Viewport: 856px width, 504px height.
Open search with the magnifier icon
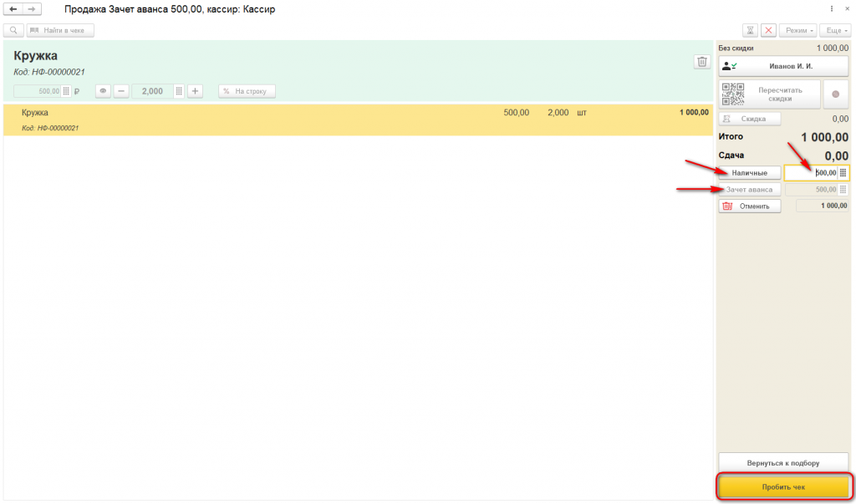(x=13, y=31)
